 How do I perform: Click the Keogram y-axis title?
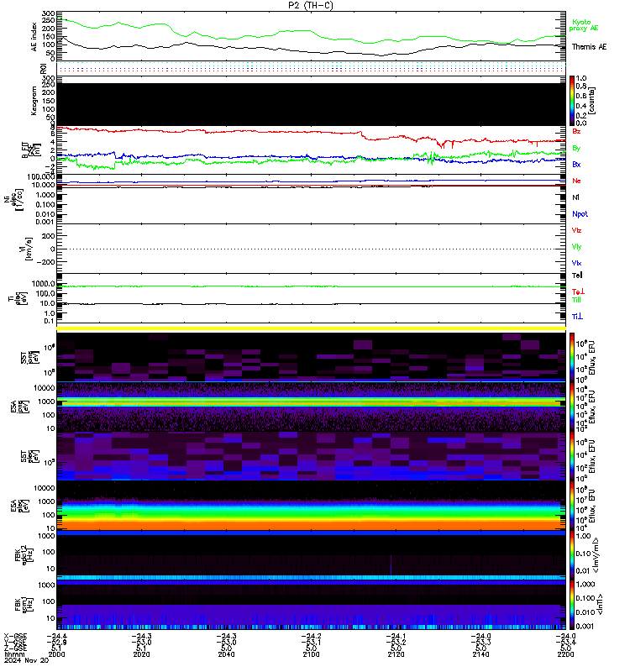tap(34, 102)
